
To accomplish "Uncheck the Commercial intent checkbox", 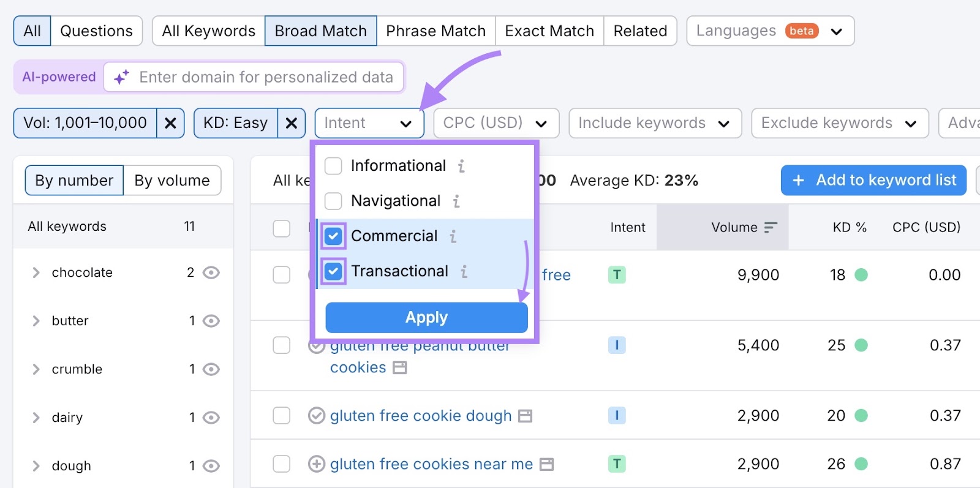I will [x=333, y=236].
